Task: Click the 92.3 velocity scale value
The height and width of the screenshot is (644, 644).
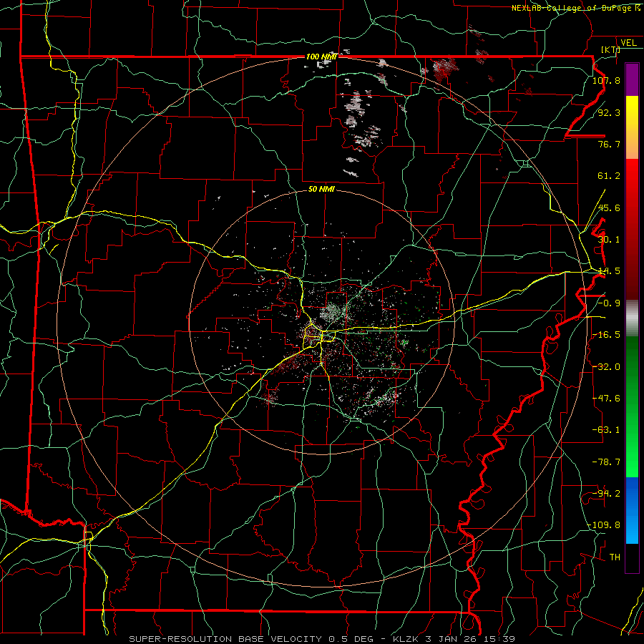Action: coord(609,112)
